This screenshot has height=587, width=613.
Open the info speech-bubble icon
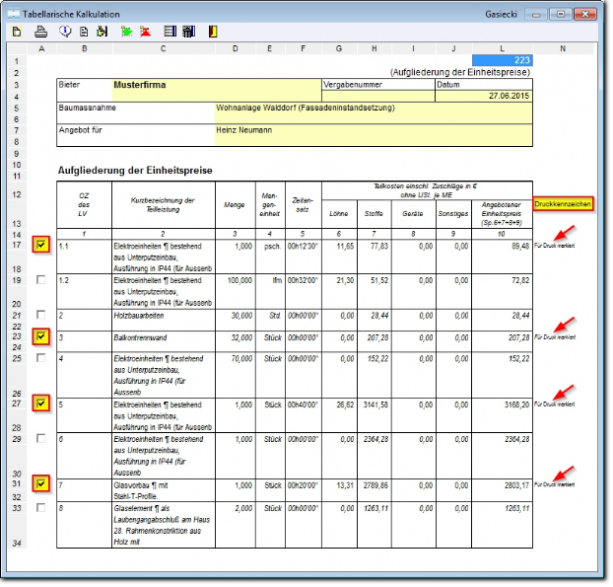click(65, 31)
